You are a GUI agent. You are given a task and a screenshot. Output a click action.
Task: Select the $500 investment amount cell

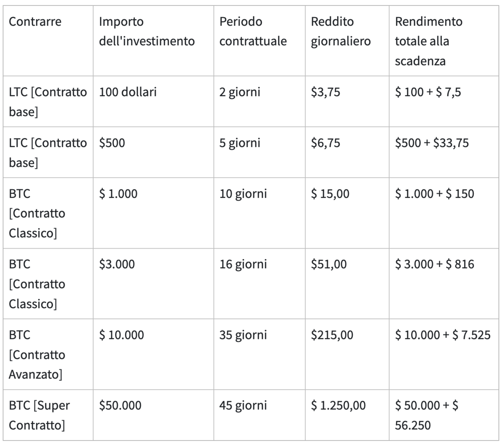pyautogui.click(x=112, y=143)
